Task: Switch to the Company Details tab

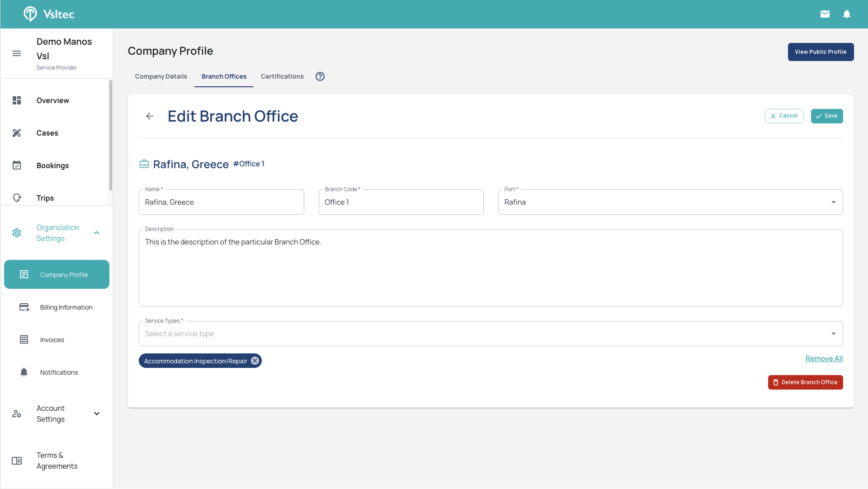Action: [161, 76]
